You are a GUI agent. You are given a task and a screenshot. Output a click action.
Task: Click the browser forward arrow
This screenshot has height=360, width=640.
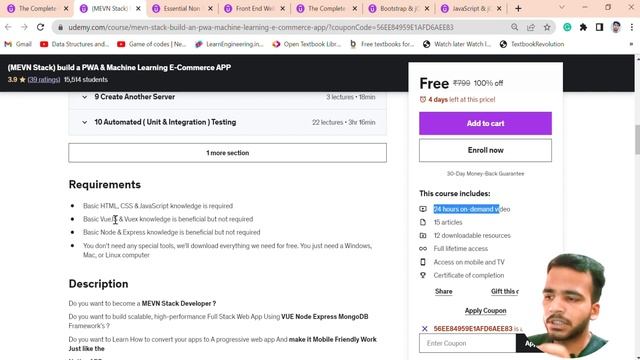coord(24,27)
